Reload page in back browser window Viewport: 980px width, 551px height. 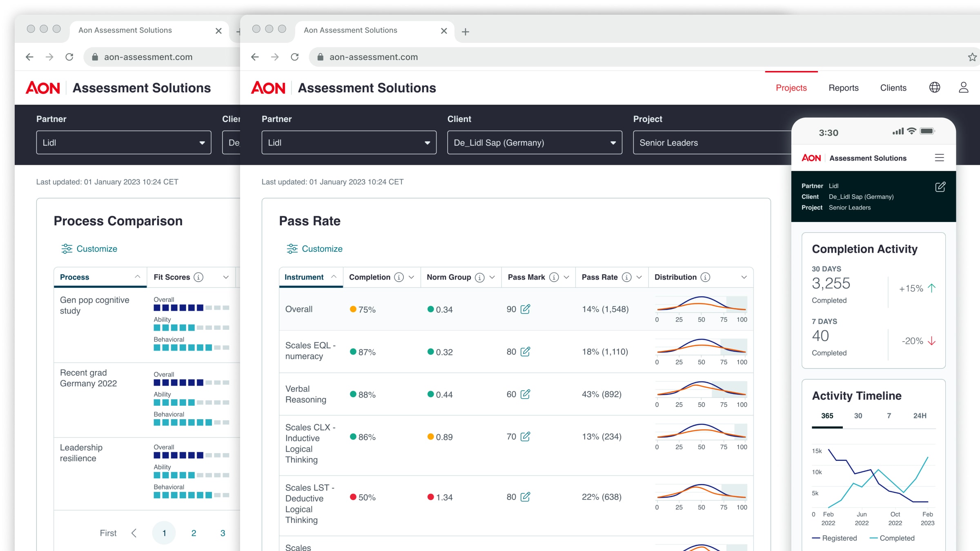(x=69, y=57)
